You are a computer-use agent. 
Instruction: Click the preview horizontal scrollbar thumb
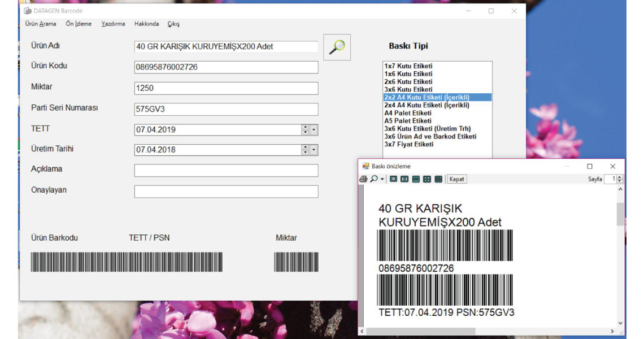click(420, 331)
